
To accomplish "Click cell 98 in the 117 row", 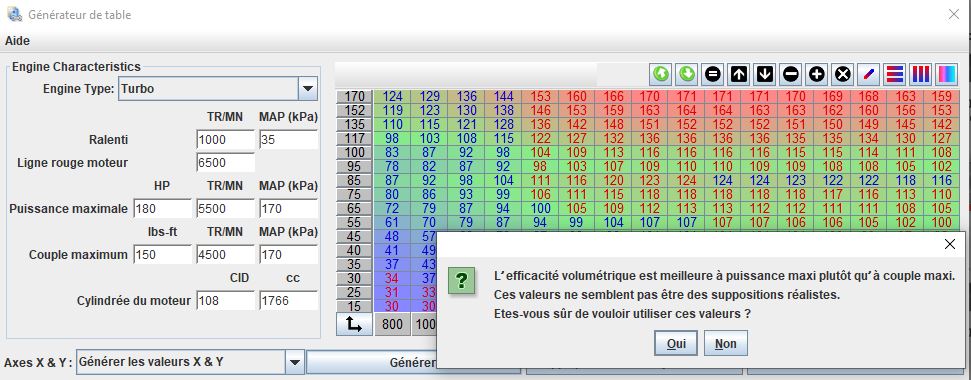I will pos(393,139).
